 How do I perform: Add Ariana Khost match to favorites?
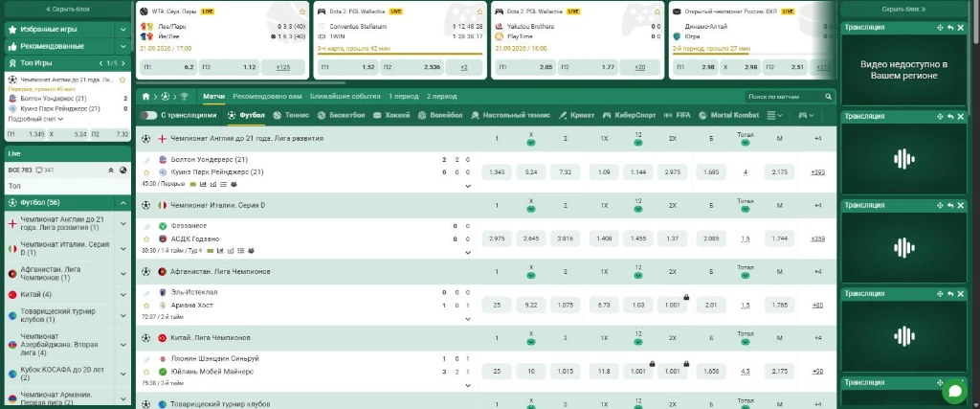point(146,306)
